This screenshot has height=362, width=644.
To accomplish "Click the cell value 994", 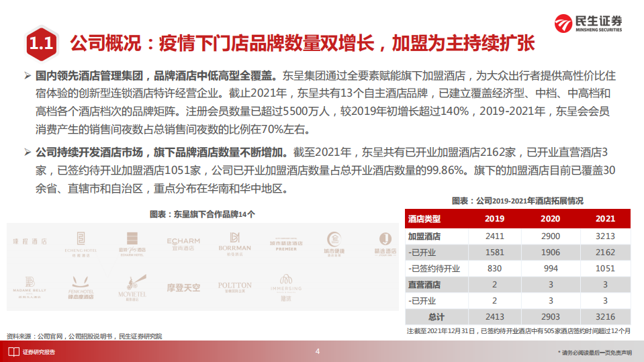I will coord(551,269).
